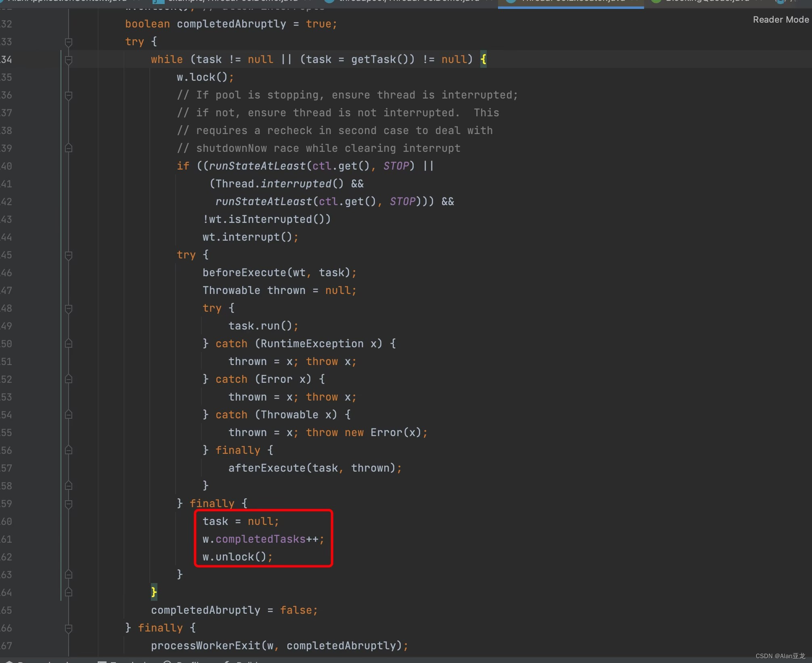Image resolution: width=812 pixels, height=663 pixels.
Task: Click the processWorkerExit method call
Action: coord(205,646)
